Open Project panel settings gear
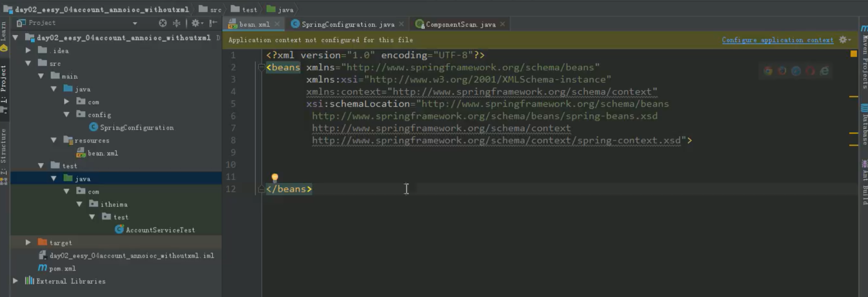Viewport: 868px width, 297px height. point(196,23)
